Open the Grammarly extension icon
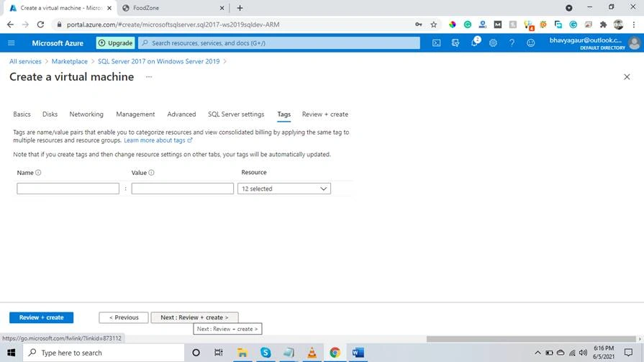This screenshot has width=644, height=362. pos(468,24)
